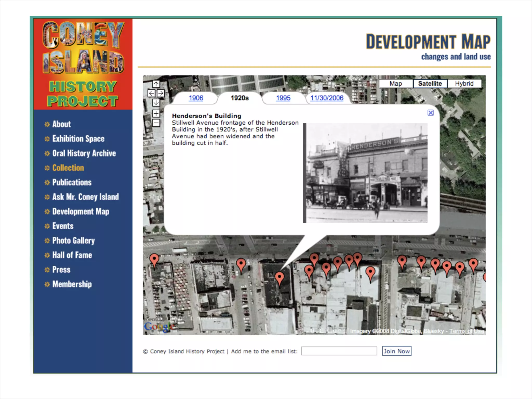Open the 11/30/2006 tab
Image resolution: width=532 pixels, height=399 pixels.
click(327, 98)
